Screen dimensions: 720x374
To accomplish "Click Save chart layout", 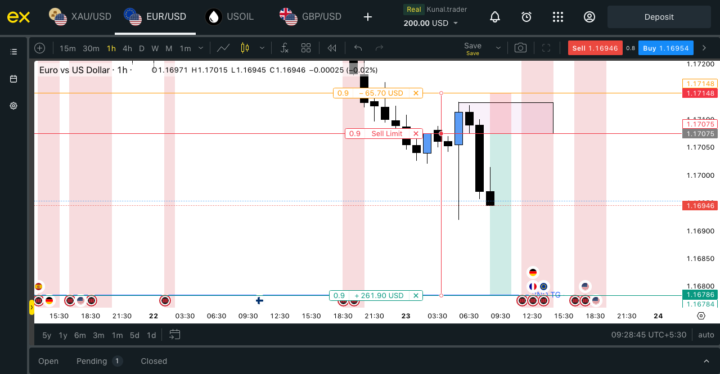I will point(472,48).
